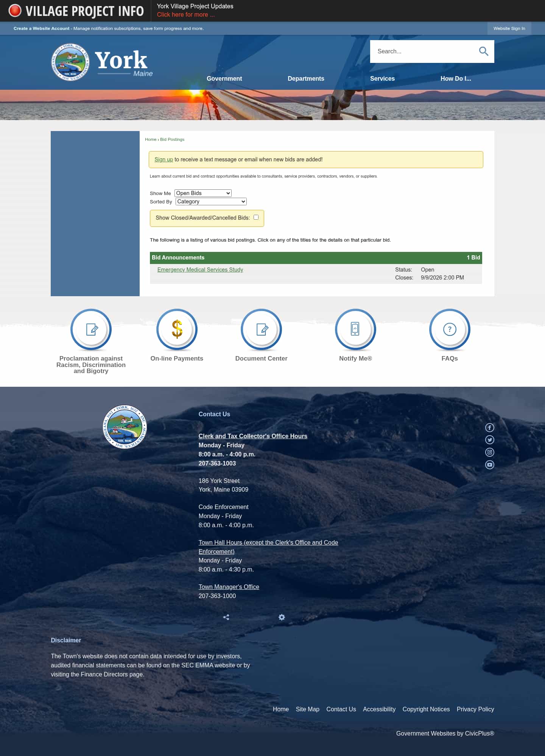The height and width of the screenshot is (756, 545).
Task: Open the On-line Payments dollar icon
Action: point(177,330)
